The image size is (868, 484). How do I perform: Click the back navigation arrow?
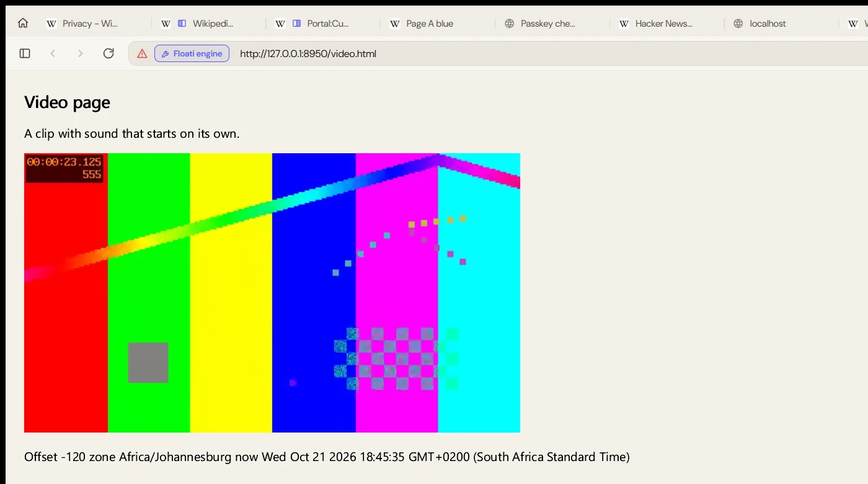click(53, 53)
